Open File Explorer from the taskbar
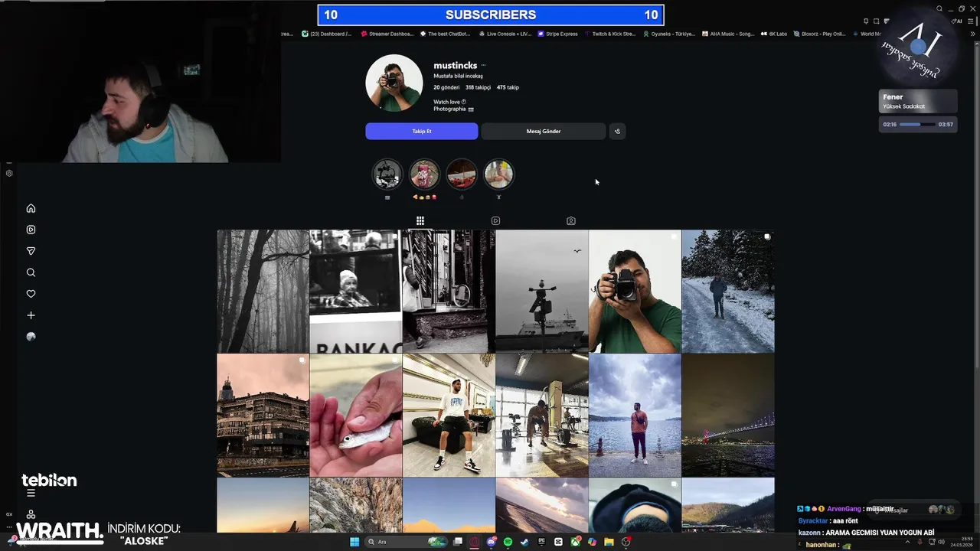The image size is (980, 551). point(609,542)
